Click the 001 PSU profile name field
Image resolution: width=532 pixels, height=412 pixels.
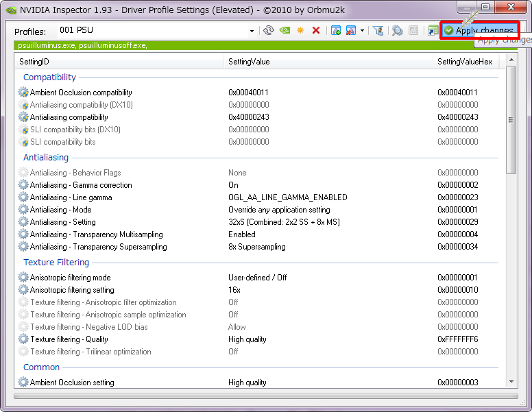click(153, 30)
